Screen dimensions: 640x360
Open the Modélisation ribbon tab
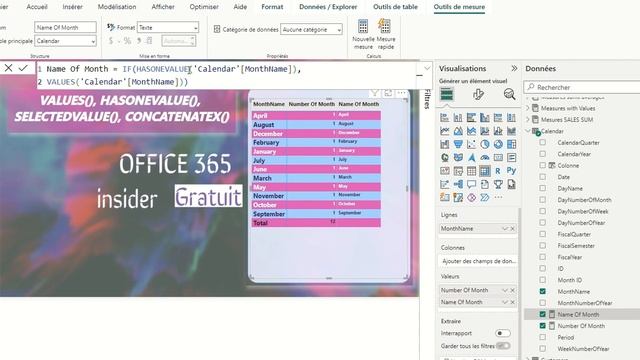click(x=117, y=7)
